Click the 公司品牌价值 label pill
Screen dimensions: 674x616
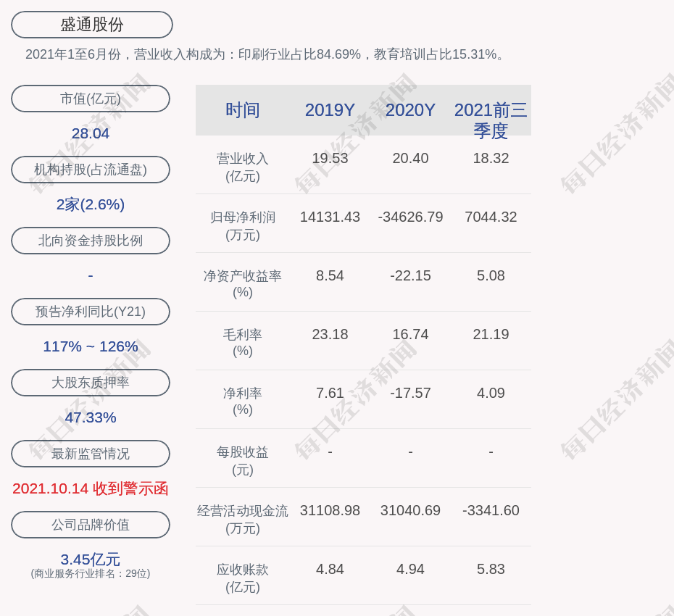point(91,525)
